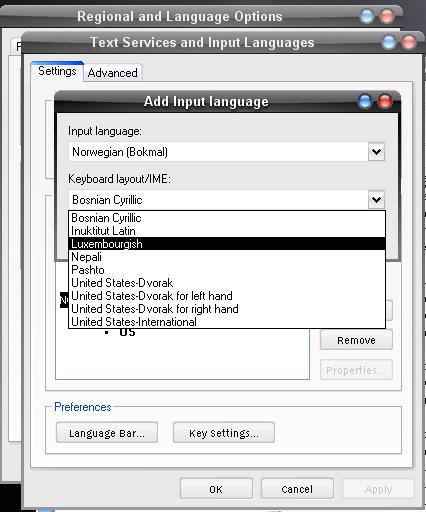Image resolution: width=426 pixels, height=512 pixels.
Task: Open the Input language dropdown arrow
Action: coord(376,152)
